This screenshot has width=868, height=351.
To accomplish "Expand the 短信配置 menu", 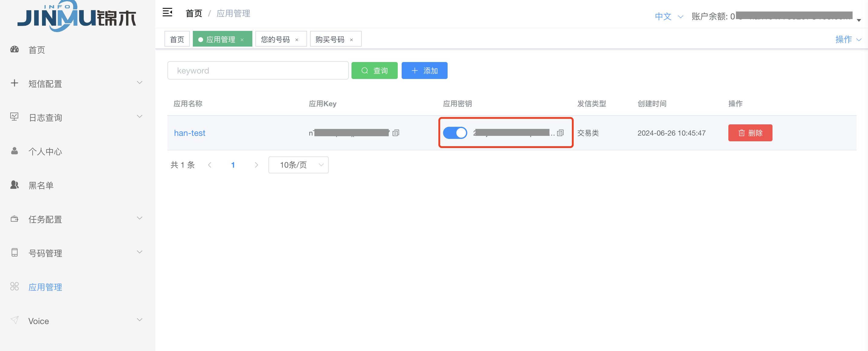I will [140, 83].
